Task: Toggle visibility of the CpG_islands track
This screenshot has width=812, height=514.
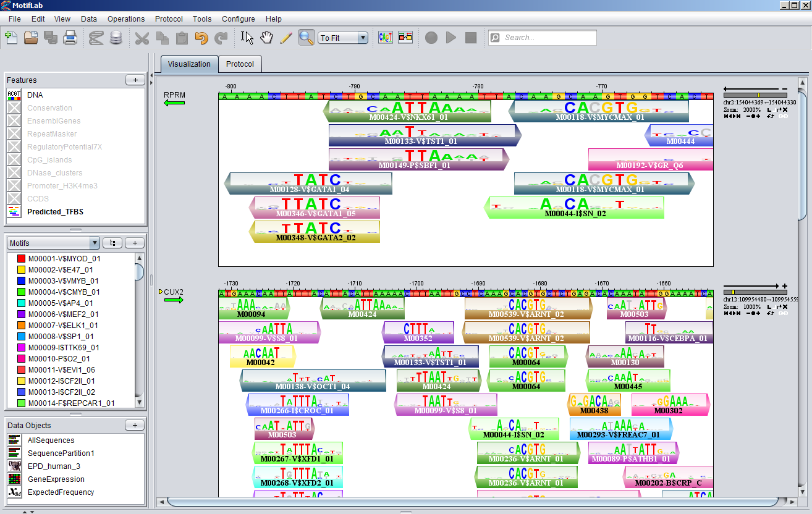Action: [14, 159]
